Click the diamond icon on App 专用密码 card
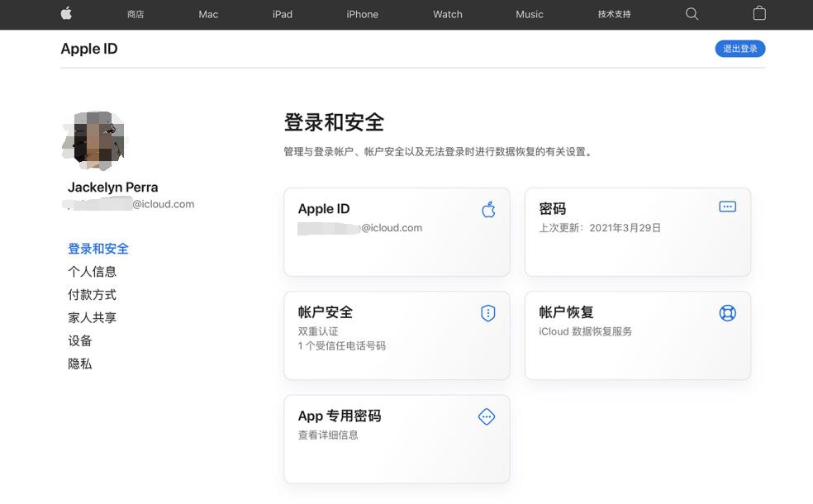 (x=487, y=417)
